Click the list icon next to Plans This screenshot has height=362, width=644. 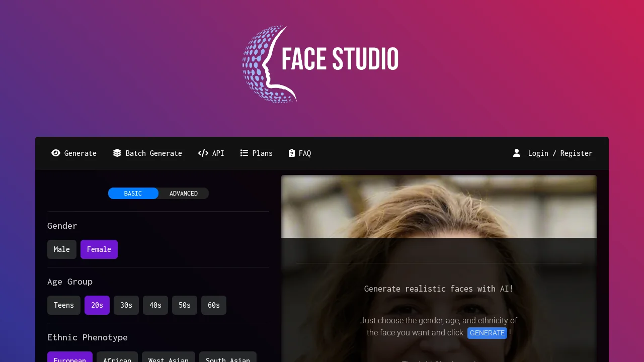tap(244, 153)
